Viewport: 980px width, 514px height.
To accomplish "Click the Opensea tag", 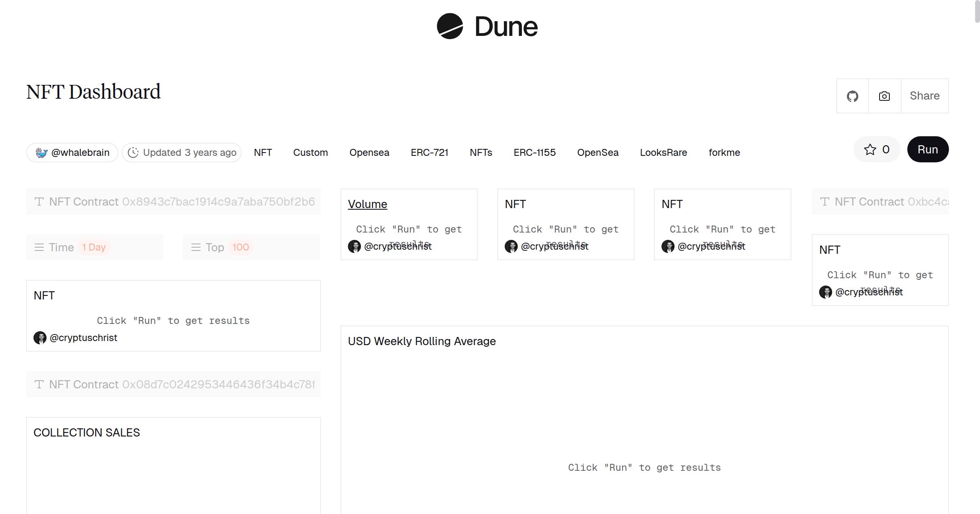I will point(369,152).
